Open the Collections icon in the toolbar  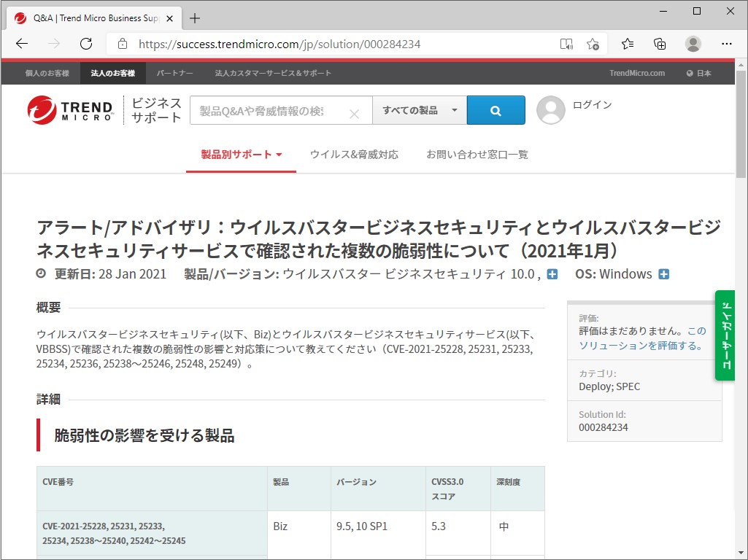[x=660, y=44]
